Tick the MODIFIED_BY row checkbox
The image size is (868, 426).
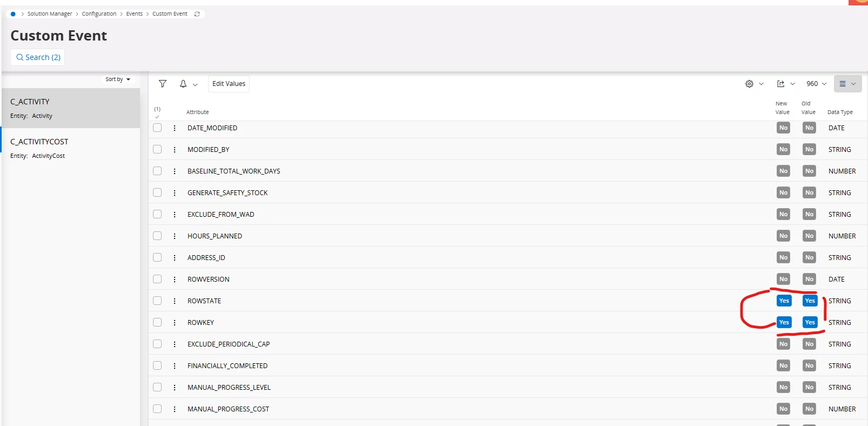157,149
